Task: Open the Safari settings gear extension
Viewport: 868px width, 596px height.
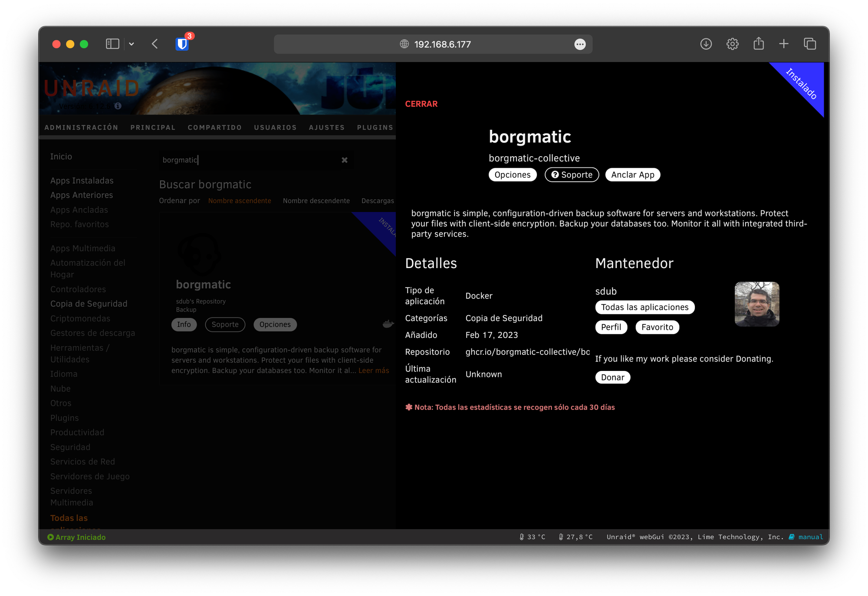Action: [733, 44]
